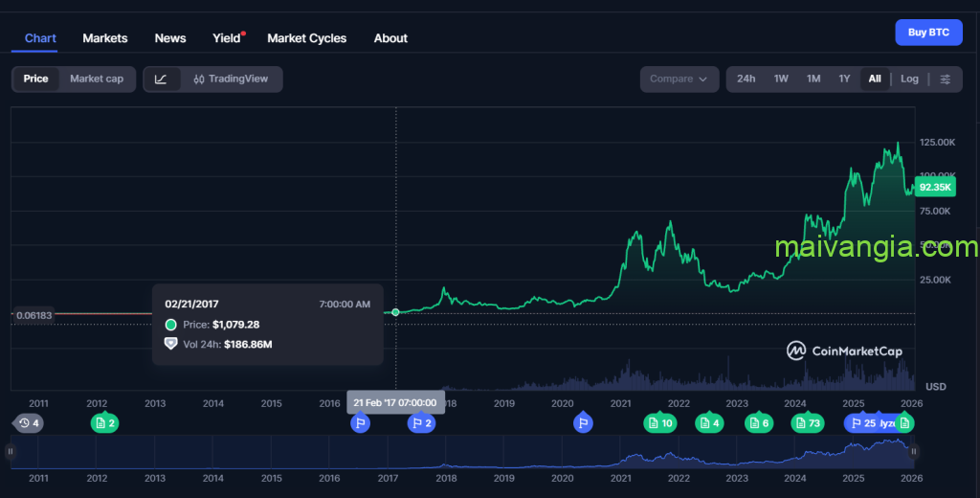Expand the Compare dropdown
The width and height of the screenshot is (980, 498).
point(679,79)
